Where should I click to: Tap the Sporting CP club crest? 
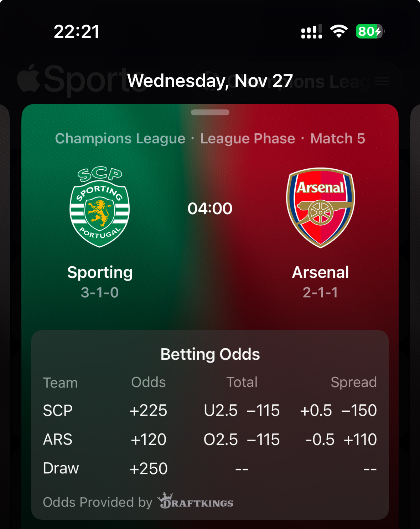coord(100,207)
